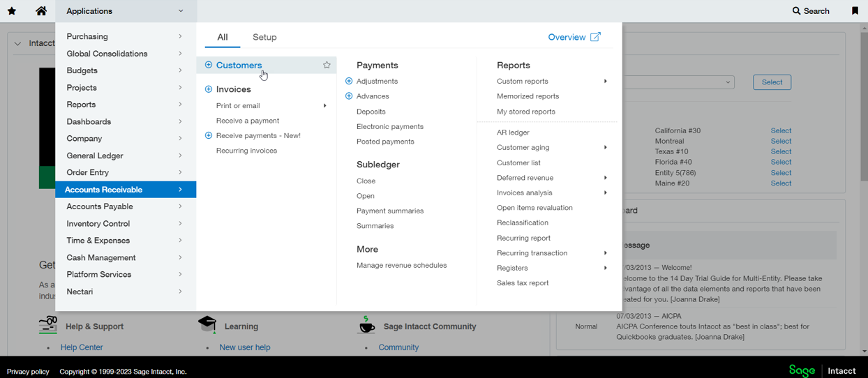Click the plus icon beside Adjustments
This screenshot has width=868, height=378.
pyautogui.click(x=349, y=81)
